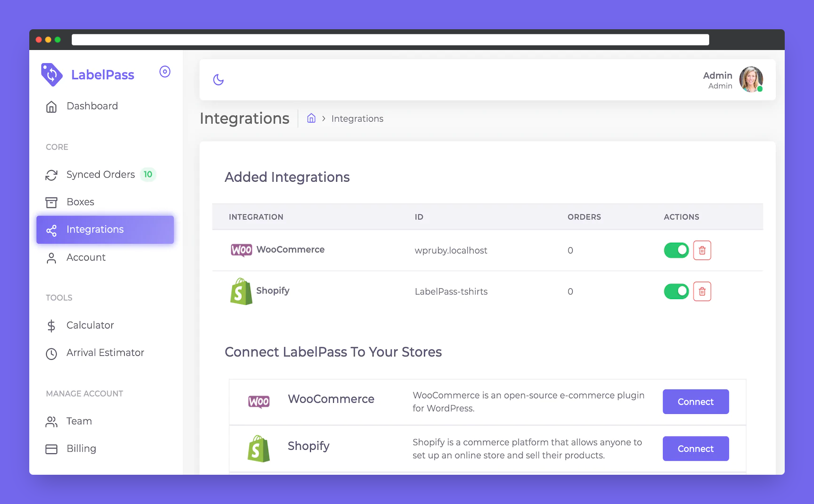Screen dimensions: 814x504
Task: Click the home breadcrumb icon
Action: pyautogui.click(x=311, y=118)
